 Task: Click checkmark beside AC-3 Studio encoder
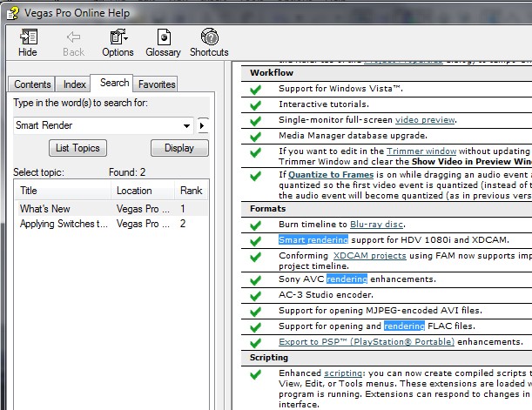pyautogui.click(x=255, y=296)
